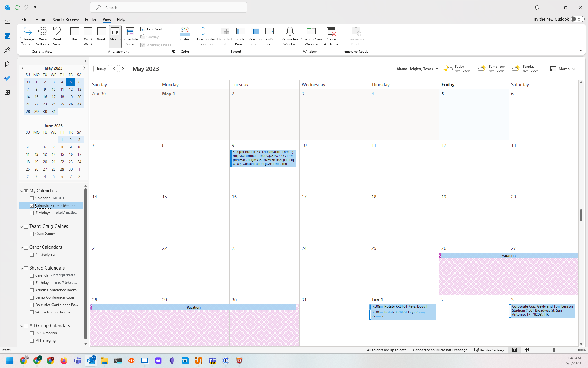The image size is (588, 368).
Task: Toggle the Try the new Outlook switch
Action: (577, 19)
